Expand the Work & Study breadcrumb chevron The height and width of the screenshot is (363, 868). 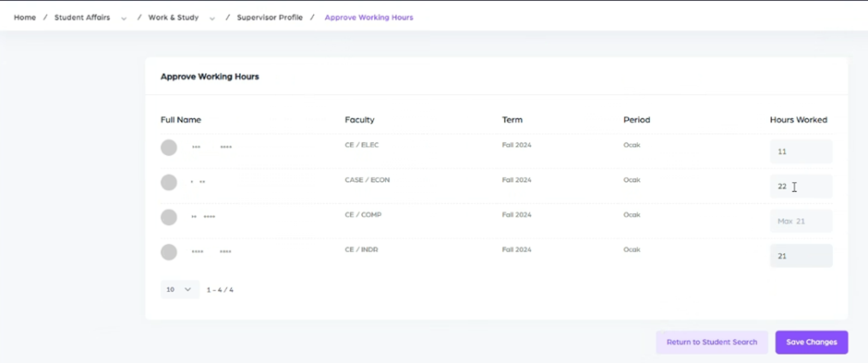212,18
